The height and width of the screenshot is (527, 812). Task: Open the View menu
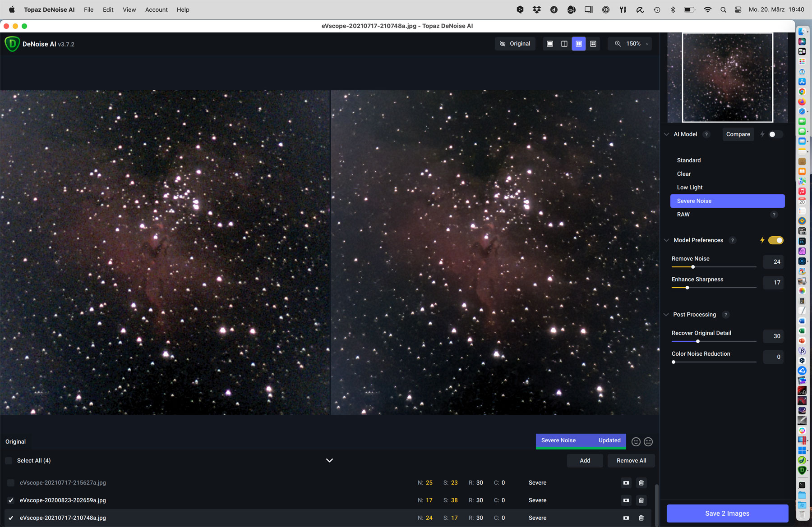pos(129,9)
